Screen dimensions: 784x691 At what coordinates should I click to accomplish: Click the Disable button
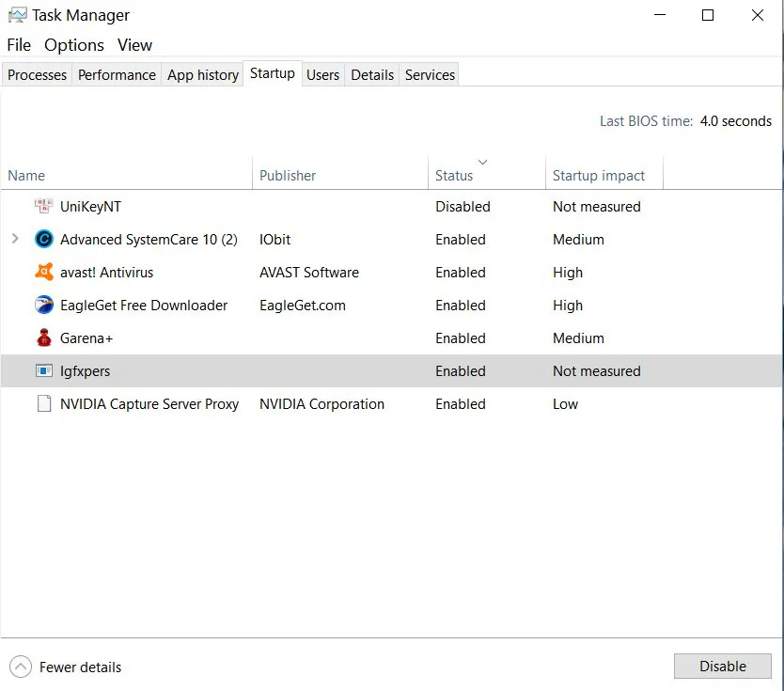coord(723,666)
